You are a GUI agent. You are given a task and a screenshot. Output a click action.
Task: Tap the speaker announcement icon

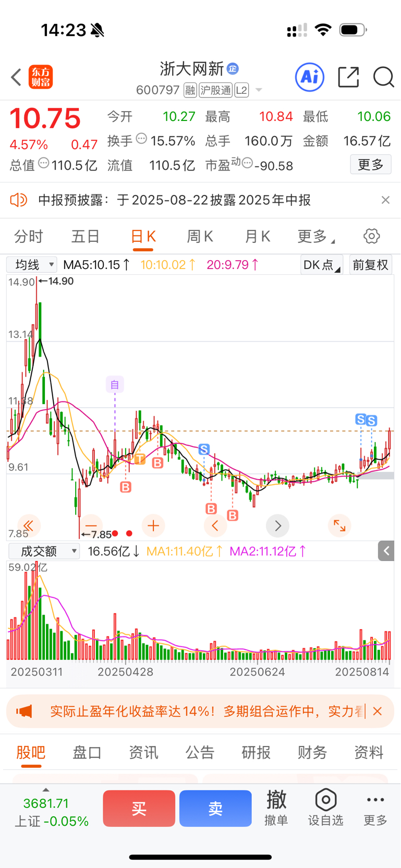click(x=19, y=200)
